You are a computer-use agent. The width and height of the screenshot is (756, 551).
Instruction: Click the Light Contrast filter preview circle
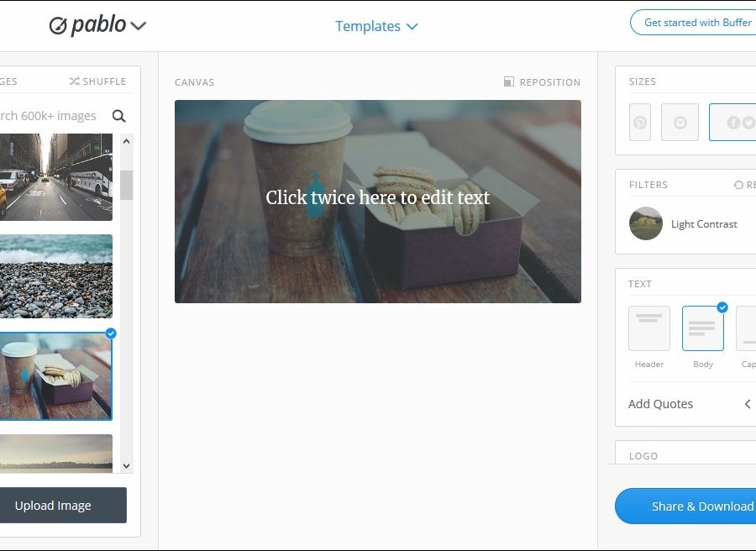pos(646,223)
